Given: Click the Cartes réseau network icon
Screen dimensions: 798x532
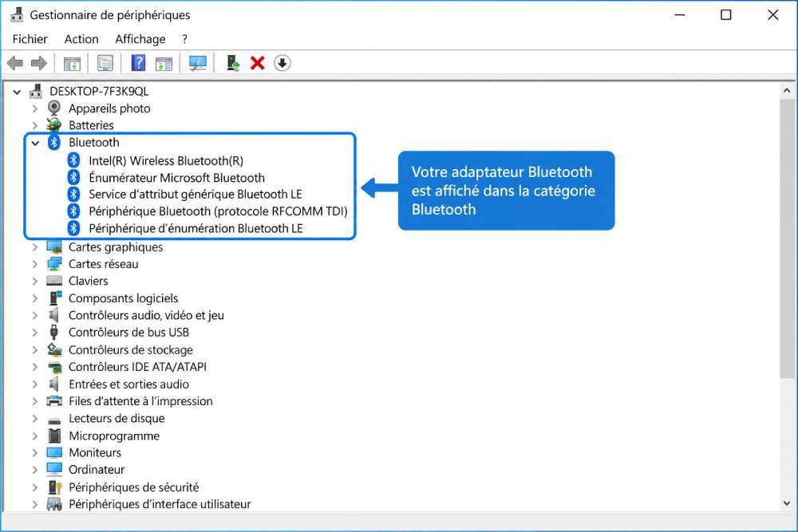Looking at the screenshot, I should coord(54,263).
